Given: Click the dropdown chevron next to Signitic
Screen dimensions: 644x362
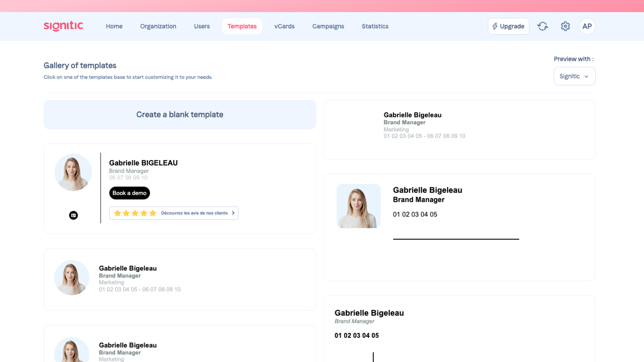Looking at the screenshot, I should click(586, 76).
